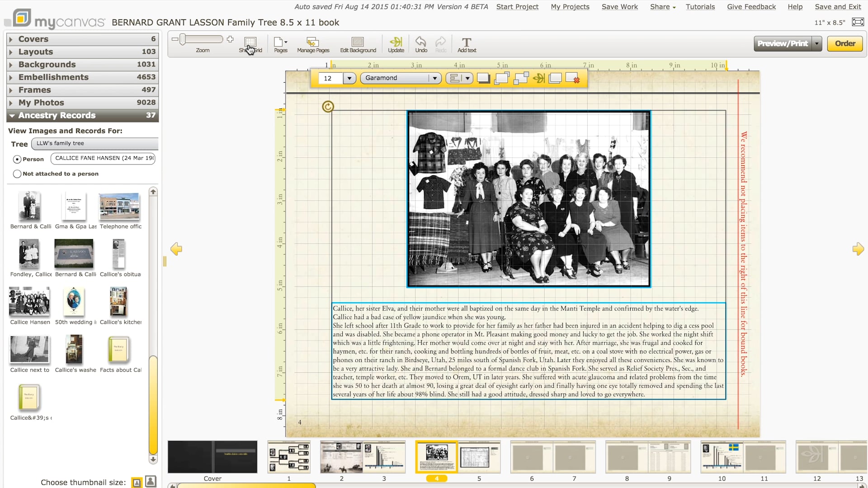Image resolution: width=868 pixels, height=488 pixels.
Task: Click the Add text tool
Action: coord(467,44)
